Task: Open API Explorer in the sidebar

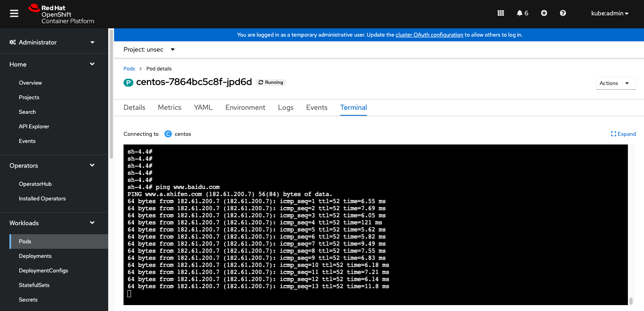Action: 34,126
